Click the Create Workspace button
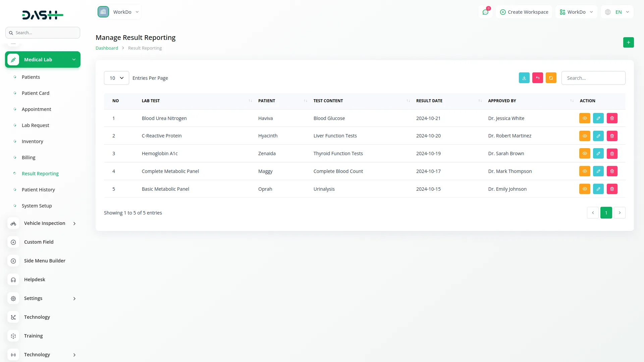 524,12
